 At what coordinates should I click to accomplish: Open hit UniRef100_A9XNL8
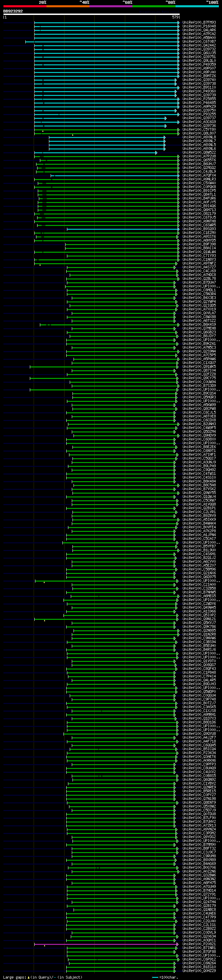(x=199, y=137)
